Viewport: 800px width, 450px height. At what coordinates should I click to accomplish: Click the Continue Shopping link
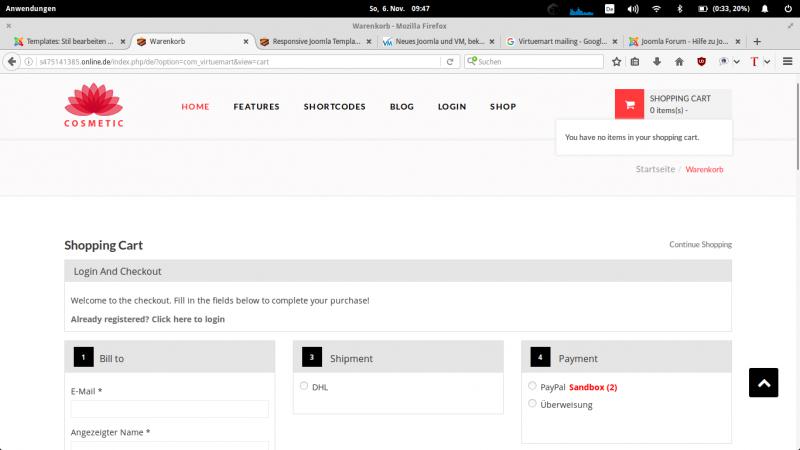point(700,245)
